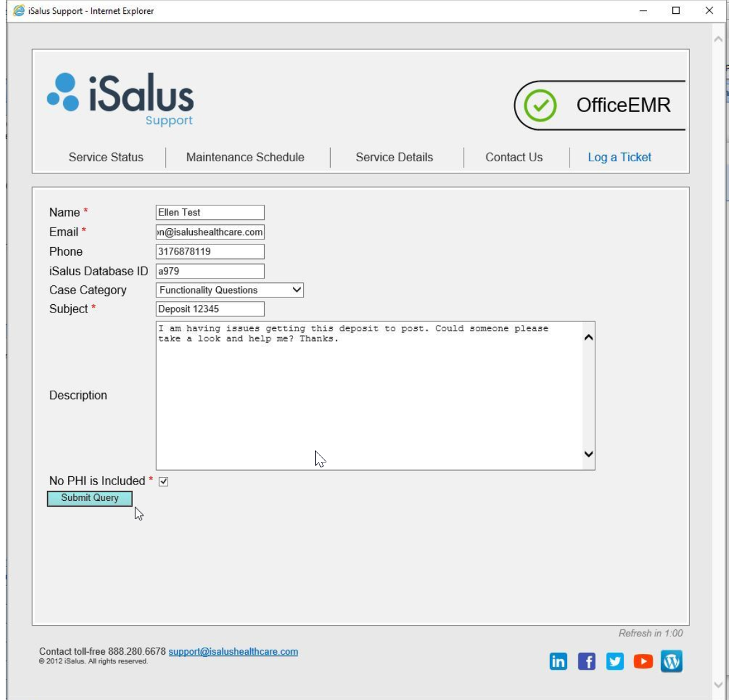Viewport: 734px width, 700px height.
Task: Open the Facebook social icon
Action: pos(587,662)
